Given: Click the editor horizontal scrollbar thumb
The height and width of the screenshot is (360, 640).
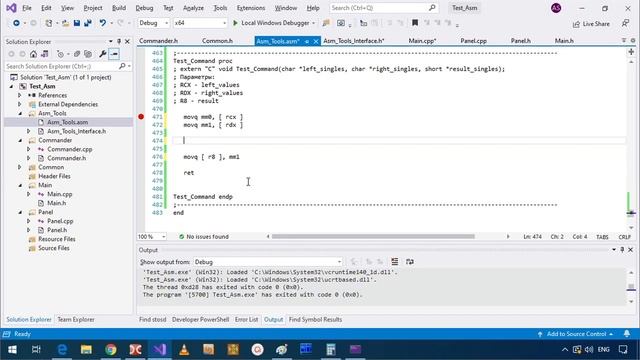Looking at the screenshot, I should (373, 236).
